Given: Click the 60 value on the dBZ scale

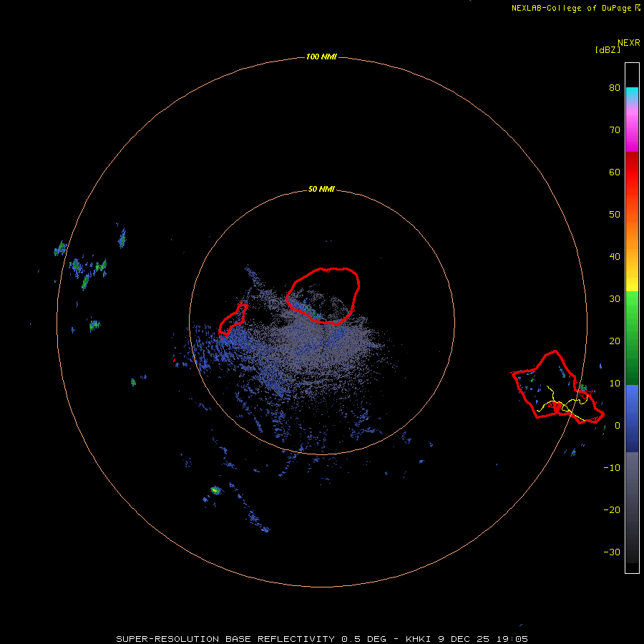Looking at the screenshot, I should pyautogui.click(x=615, y=172).
